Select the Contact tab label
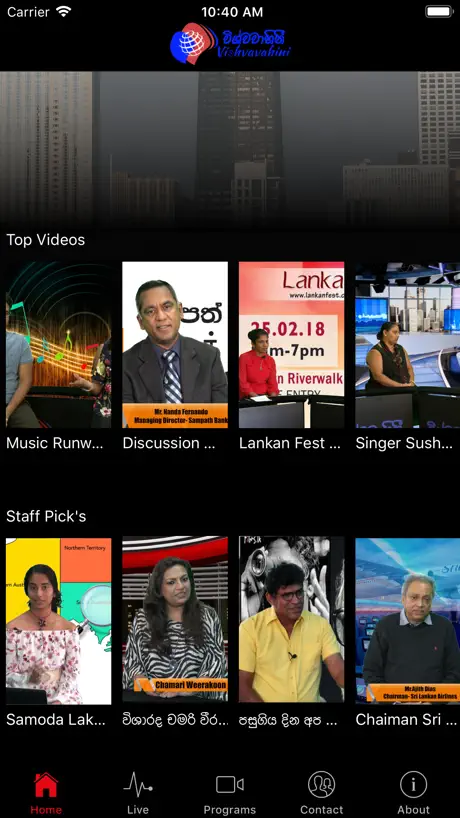The image size is (460, 818). coord(321,810)
